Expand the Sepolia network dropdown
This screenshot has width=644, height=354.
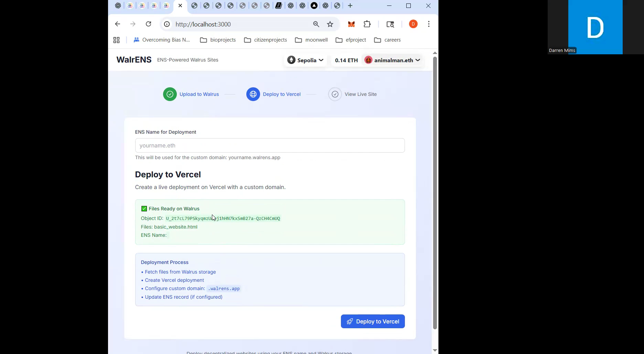click(305, 60)
